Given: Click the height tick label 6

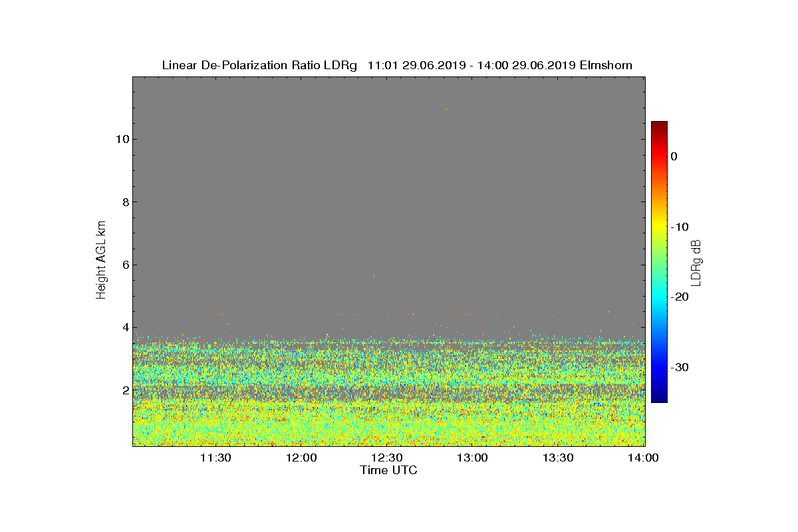Looking at the screenshot, I should [125, 265].
